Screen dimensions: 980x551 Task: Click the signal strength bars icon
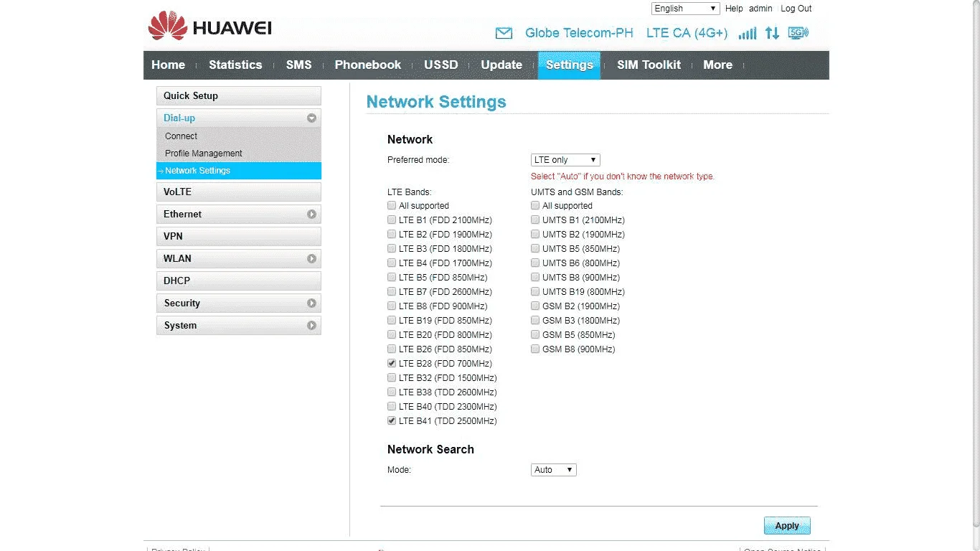pos(748,33)
